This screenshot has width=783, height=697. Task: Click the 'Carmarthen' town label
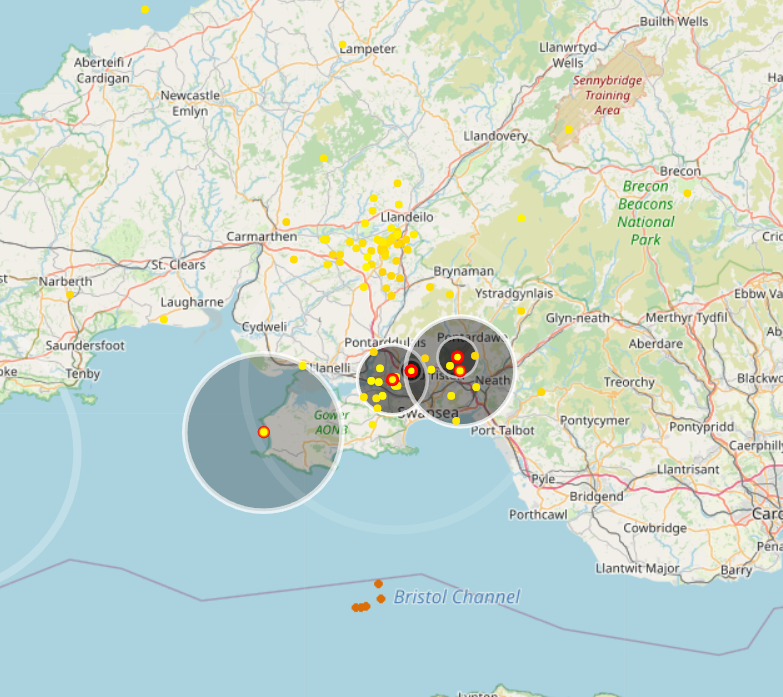click(262, 236)
